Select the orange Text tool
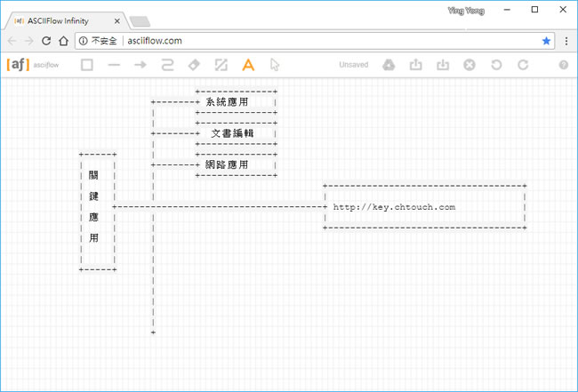This screenshot has height=392, width=578. (248, 65)
